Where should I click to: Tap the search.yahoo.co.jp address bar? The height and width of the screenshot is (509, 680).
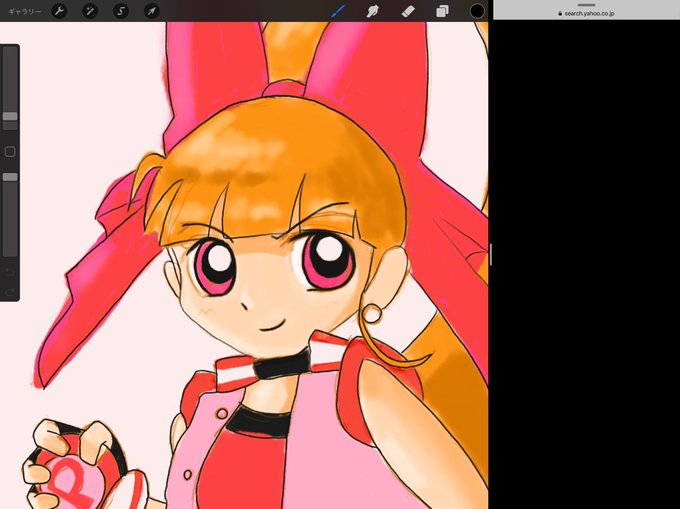586,13
